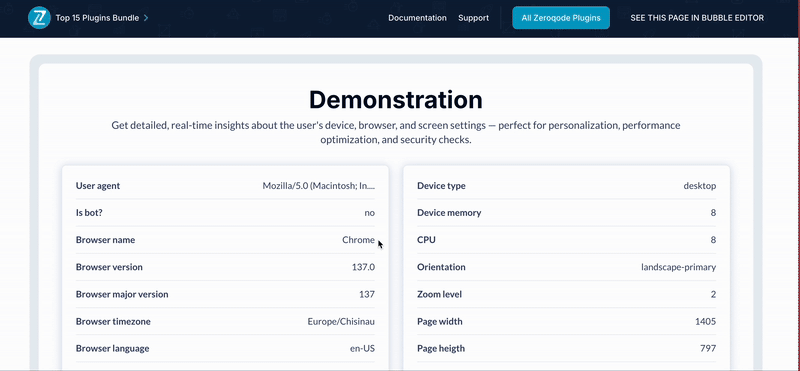Image resolution: width=800 pixels, height=371 pixels.
Task: Click the 797 page height value
Action: point(708,349)
